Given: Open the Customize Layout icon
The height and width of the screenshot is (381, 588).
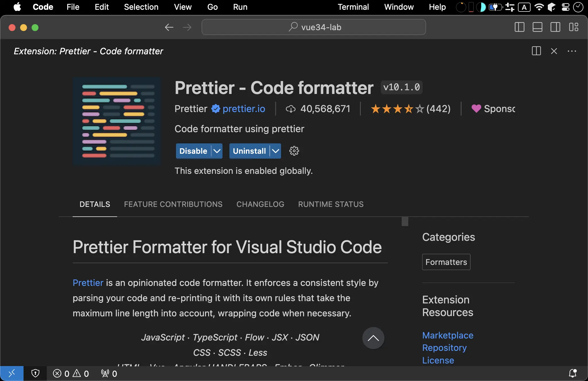Looking at the screenshot, I should [573, 27].
